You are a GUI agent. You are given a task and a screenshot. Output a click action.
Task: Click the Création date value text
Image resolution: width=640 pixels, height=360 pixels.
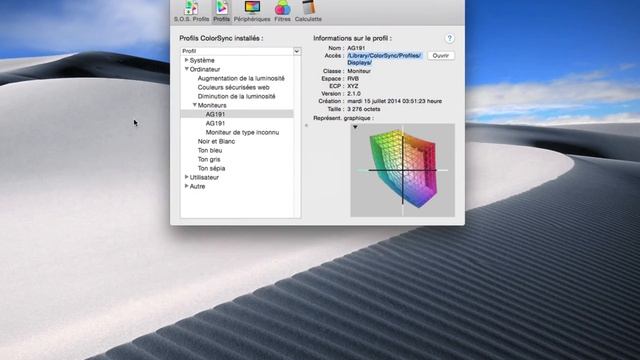pyautogui.click(x=394, y=101)
